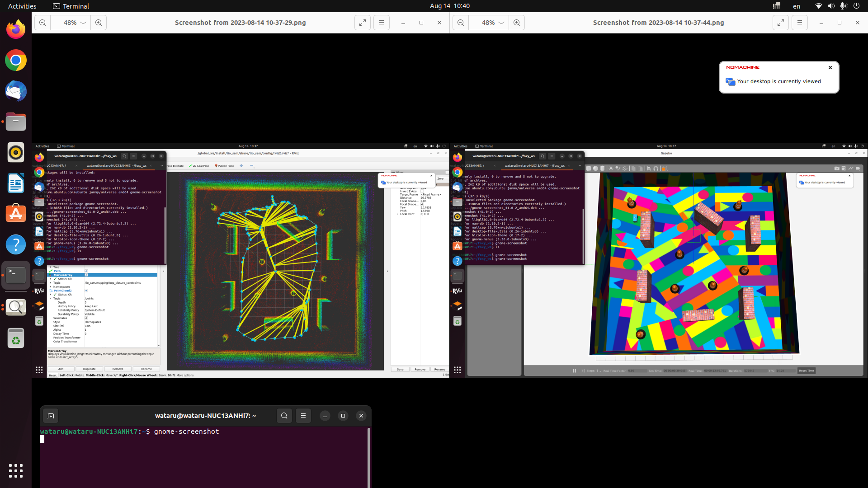This screenshot has height=488, width=868.
Task: Open a new tab in the terminal window
Action: [51, 416]
